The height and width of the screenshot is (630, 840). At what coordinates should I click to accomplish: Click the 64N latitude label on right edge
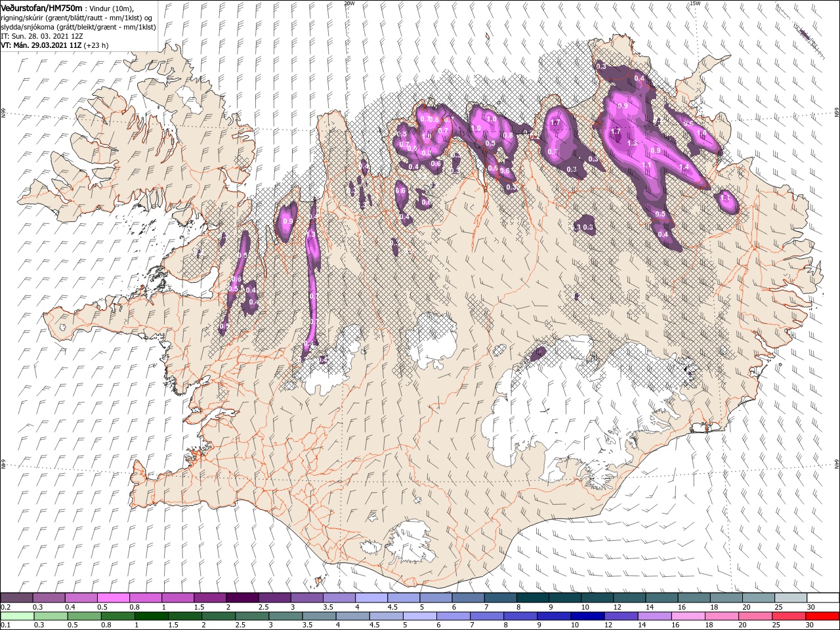tap(837, 464)
